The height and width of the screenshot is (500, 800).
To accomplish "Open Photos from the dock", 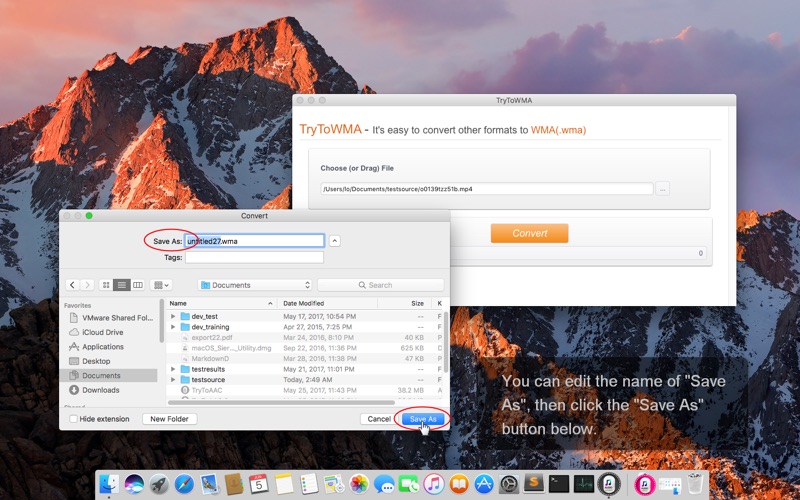I will point(359,484).
